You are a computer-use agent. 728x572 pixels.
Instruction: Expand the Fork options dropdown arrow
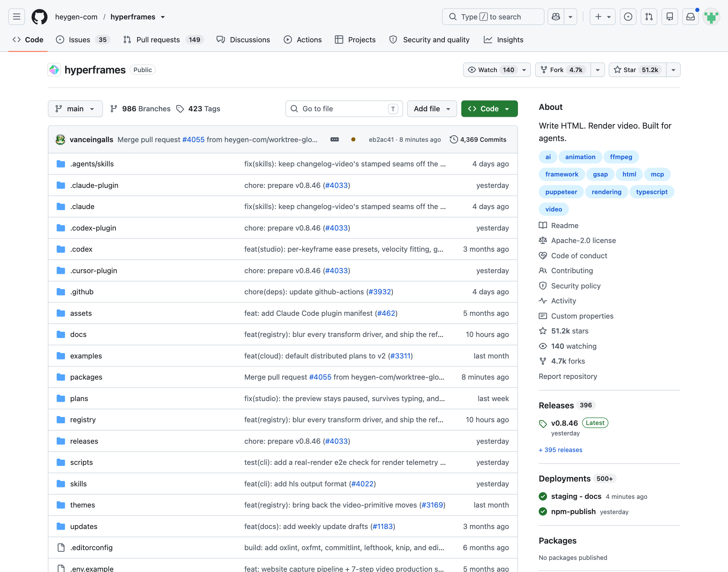598,70
